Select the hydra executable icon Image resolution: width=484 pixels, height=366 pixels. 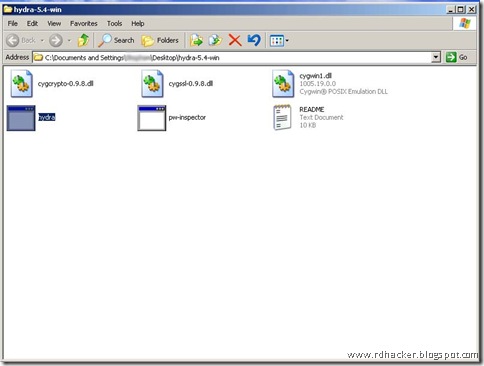(21, 118)
